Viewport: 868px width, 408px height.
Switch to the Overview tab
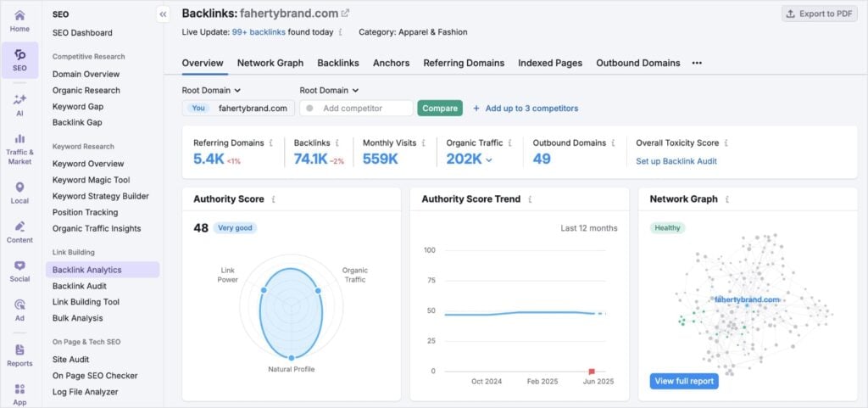point(203,63)
